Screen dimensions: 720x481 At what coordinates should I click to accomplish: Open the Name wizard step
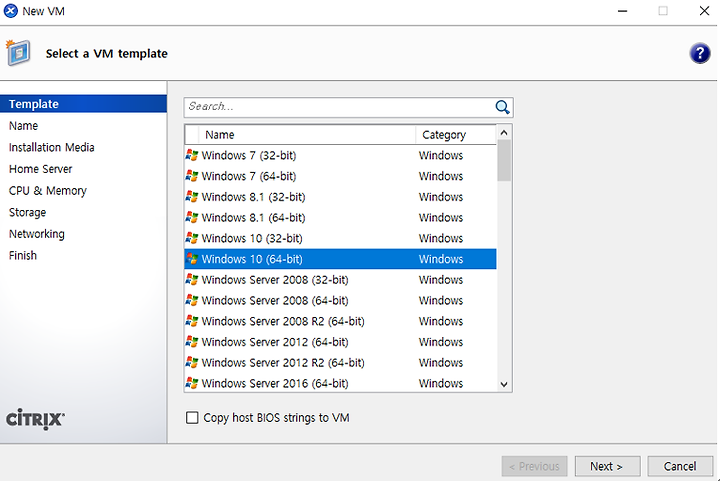[x=23, y=125]
